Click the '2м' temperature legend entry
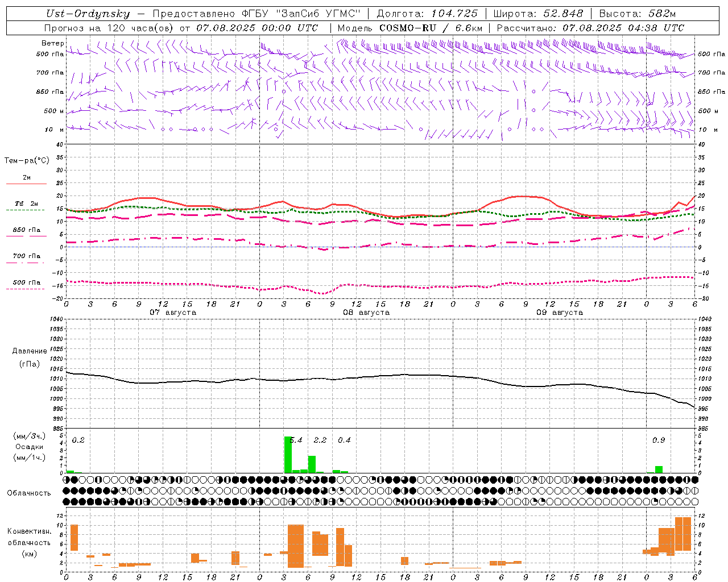728x582 pixels. tap(27, 177)
